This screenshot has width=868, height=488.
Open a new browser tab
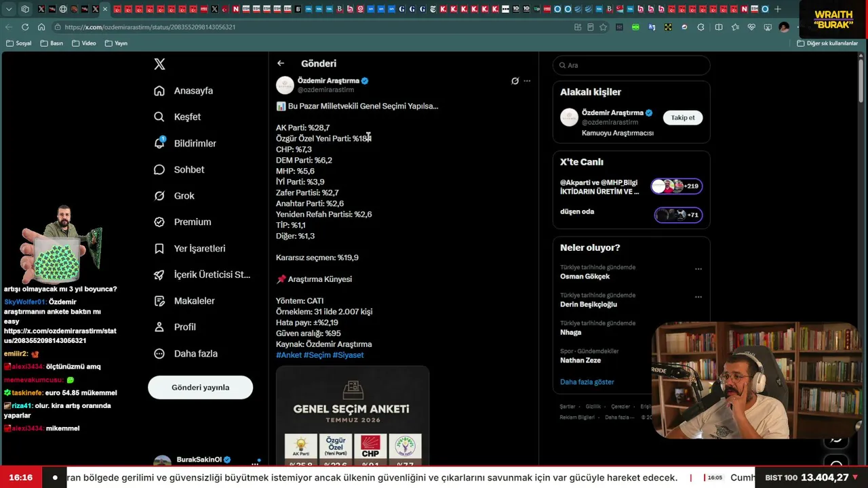point(778,9)
